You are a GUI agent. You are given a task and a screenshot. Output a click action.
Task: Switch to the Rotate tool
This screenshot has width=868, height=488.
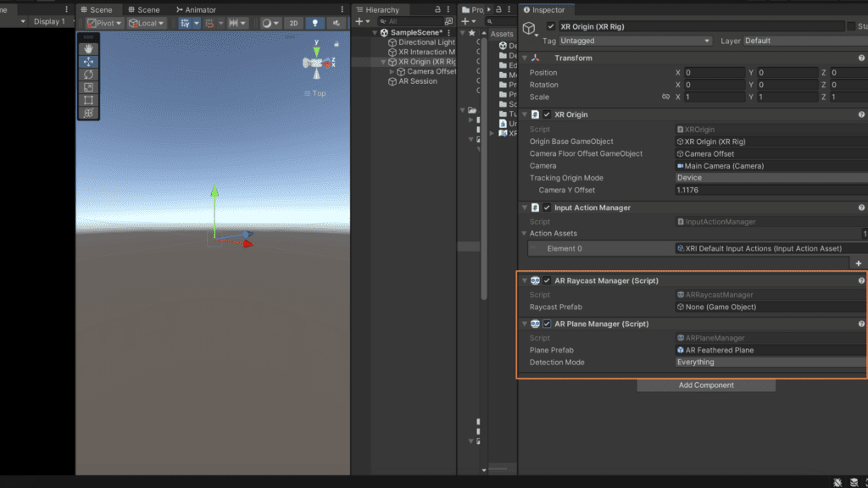[88, 74]
